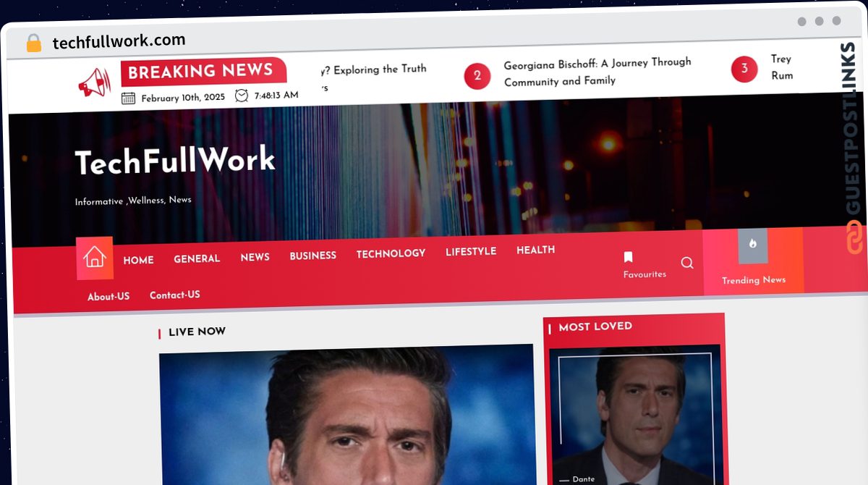Click the clock icon beside the time
This screenshot has width=868, height=485.
click(x=242, y=96)
